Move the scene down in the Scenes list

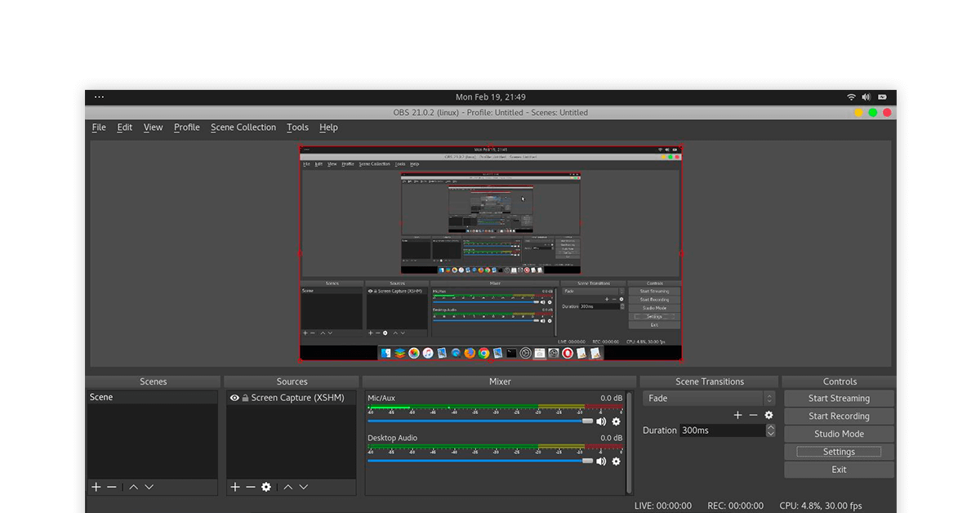149,487
